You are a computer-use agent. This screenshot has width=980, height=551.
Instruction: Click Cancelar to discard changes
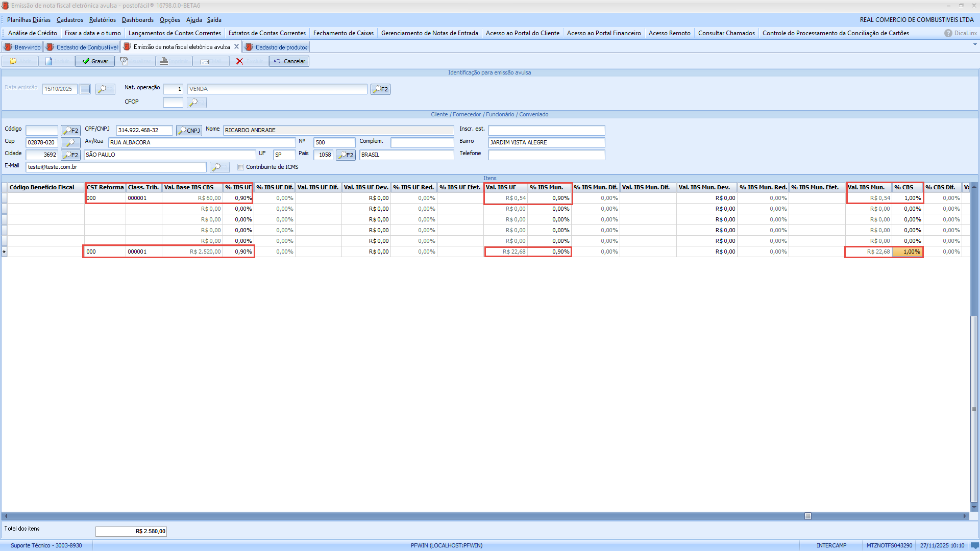point(289,61)
